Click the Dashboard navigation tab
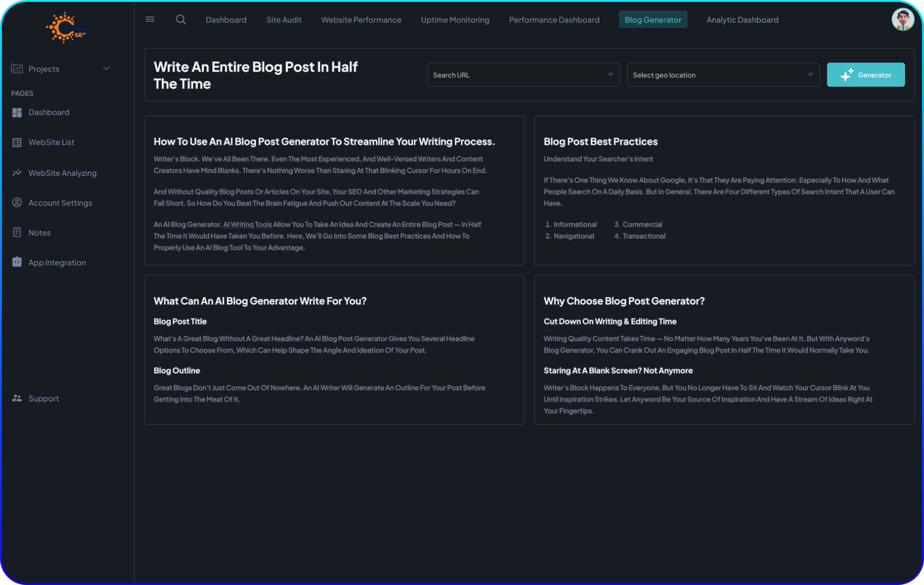This screenshot has height=585, width=924. (x=226, y=20)
